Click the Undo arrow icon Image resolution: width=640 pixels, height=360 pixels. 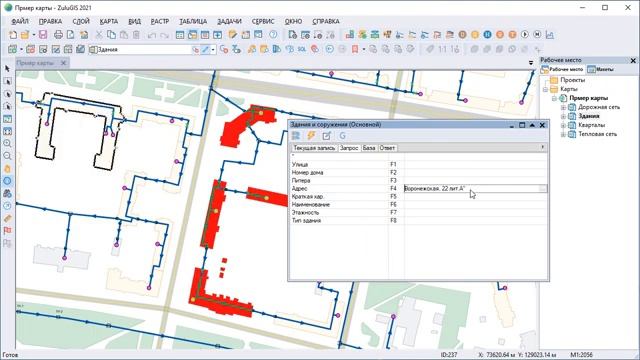(x=152, y=35)
